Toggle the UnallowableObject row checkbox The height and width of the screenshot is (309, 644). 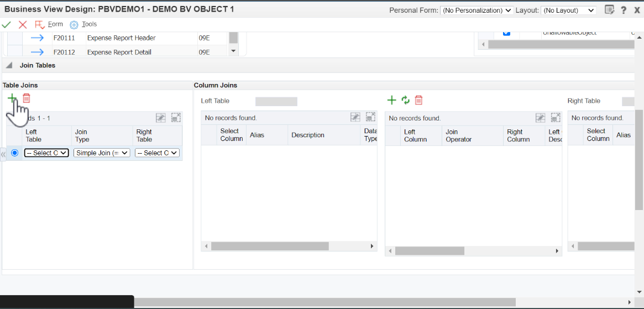506,33
